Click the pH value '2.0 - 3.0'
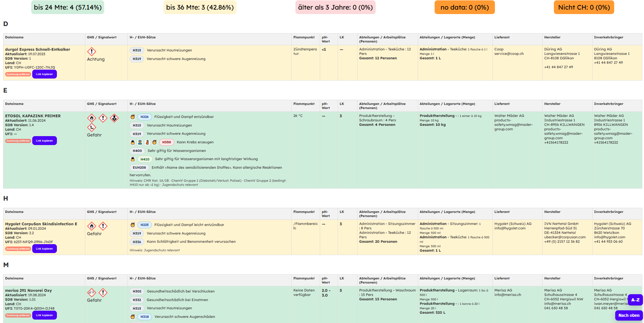644x323 pixels. (x=326, y=293)
